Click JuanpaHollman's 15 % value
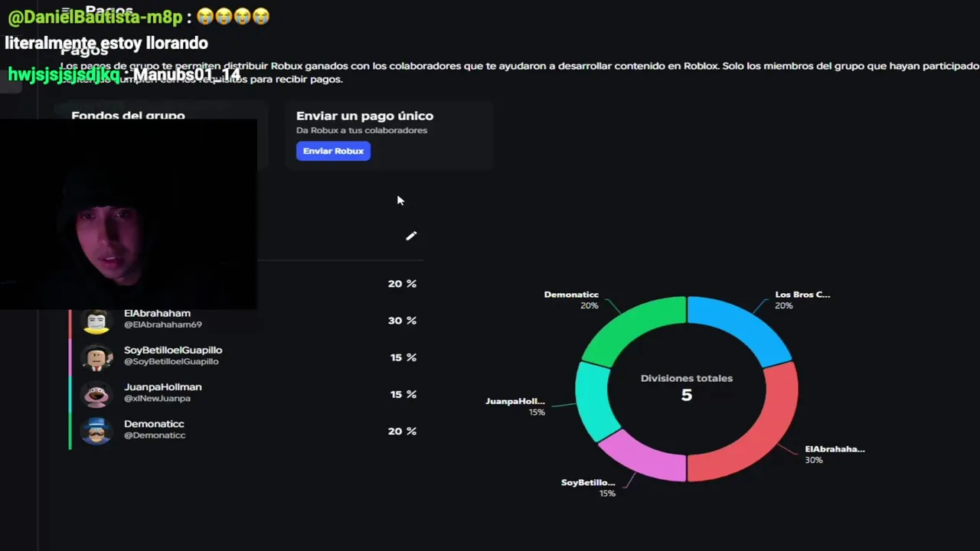Screen dimensions: 980x551 point(403,394)
